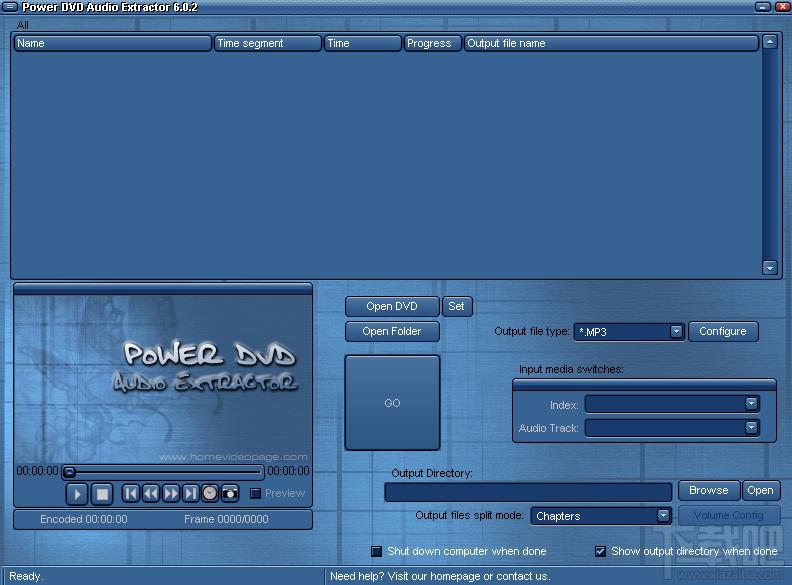Viewport: 792px width, 585px height.
Task: Click the Output file name column header
Action: click(x=611, y=43)
